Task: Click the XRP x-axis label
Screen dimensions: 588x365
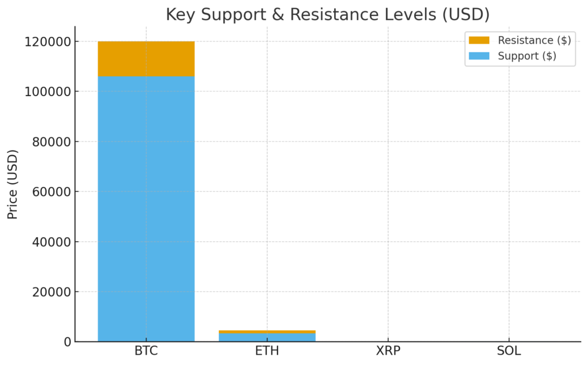Action: [x=388, y=351]
